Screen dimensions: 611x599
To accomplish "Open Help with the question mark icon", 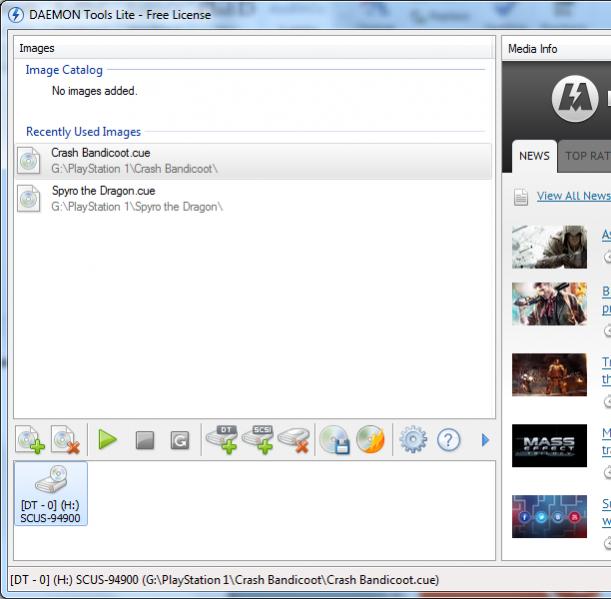I will 449,440.
